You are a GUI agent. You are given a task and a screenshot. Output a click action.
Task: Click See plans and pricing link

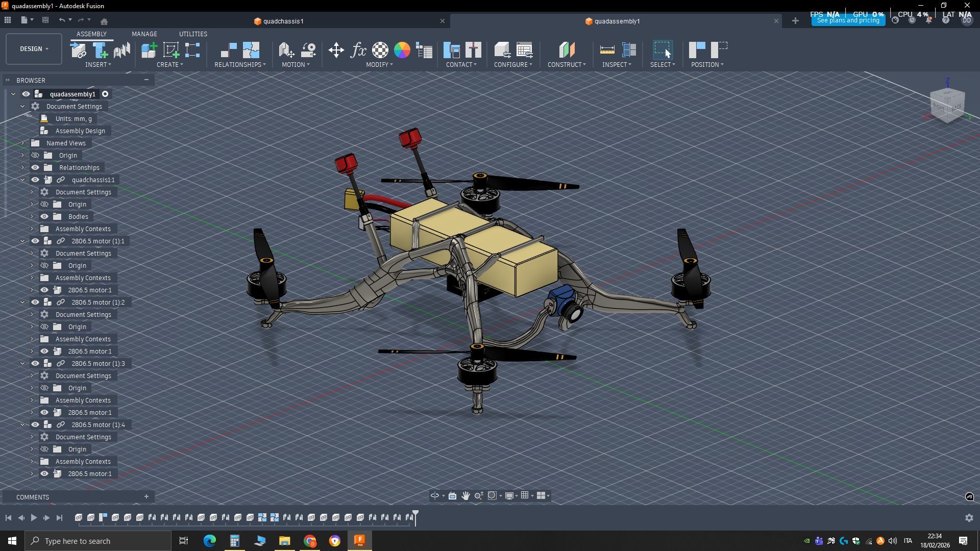848,21
